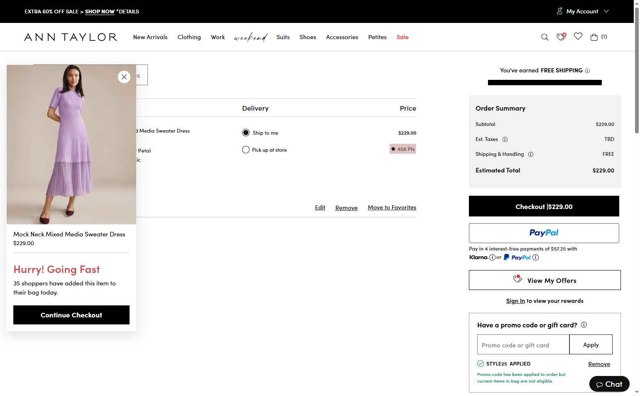Open the Sale menu
Screen dimensions: 640x396
pyautogui.click(x=402, y=37)
